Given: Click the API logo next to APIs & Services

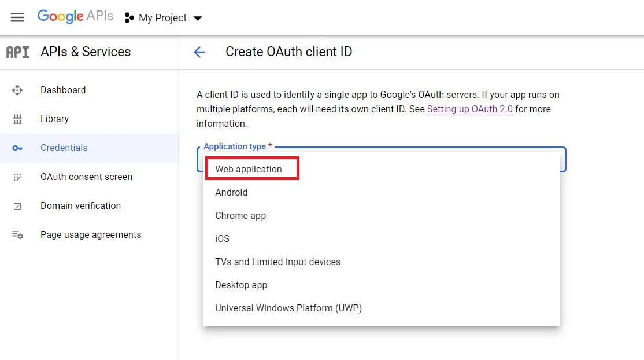Looking at the screenshot, I should tap(17, 52).
